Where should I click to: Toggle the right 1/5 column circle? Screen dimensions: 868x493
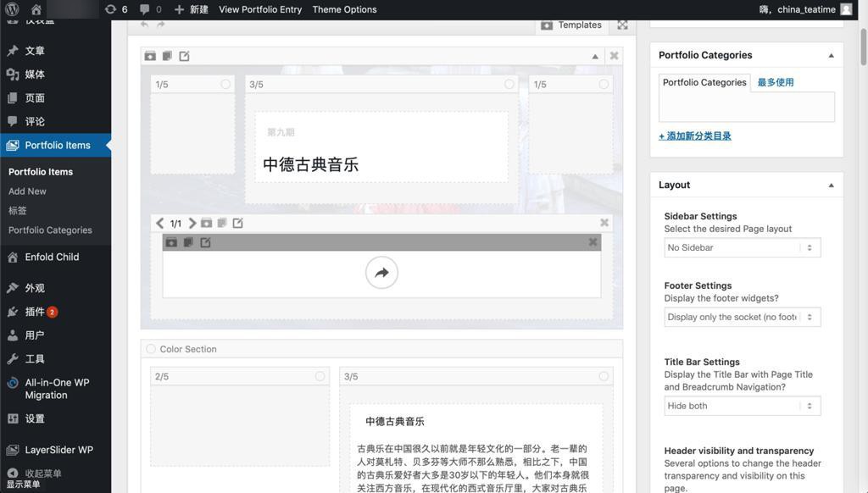(604, 84)
